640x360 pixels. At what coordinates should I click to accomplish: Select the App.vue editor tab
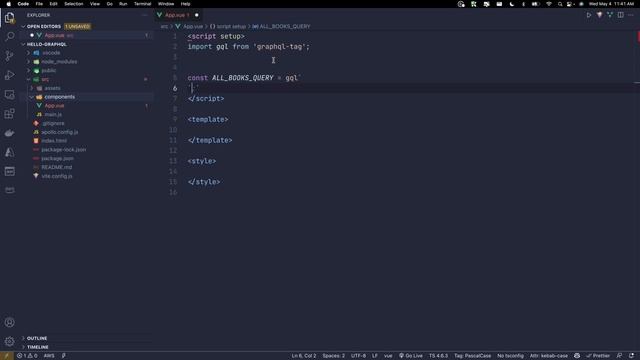coord(178,15)
